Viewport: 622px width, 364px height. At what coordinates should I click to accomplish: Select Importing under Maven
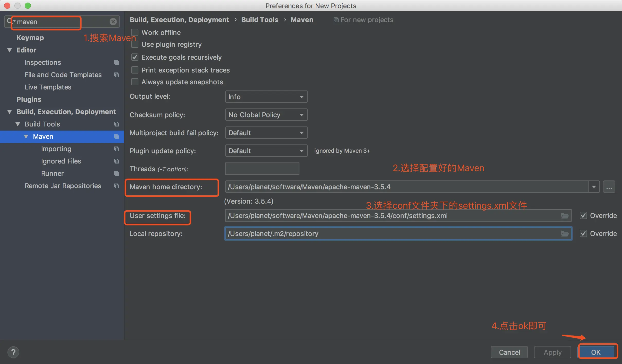(56, 149)
